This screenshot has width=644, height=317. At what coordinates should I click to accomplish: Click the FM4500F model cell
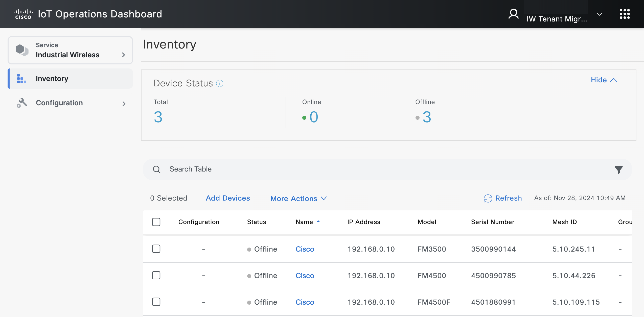pos(434,302)
